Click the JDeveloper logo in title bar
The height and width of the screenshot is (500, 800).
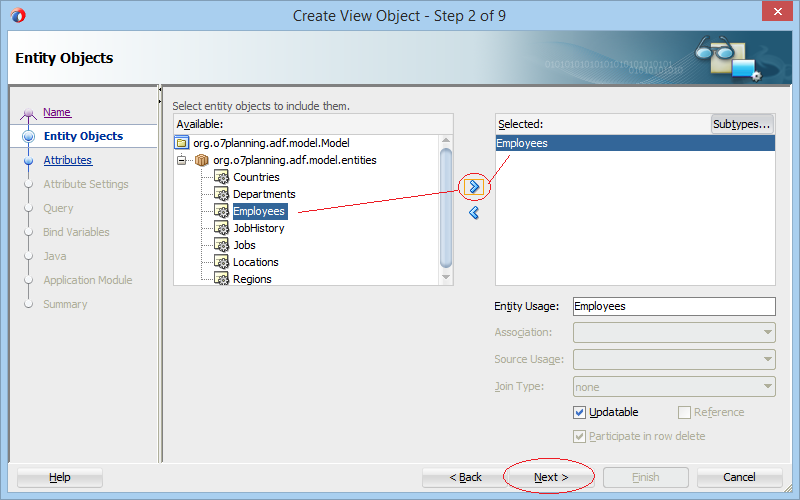[18, 15]
